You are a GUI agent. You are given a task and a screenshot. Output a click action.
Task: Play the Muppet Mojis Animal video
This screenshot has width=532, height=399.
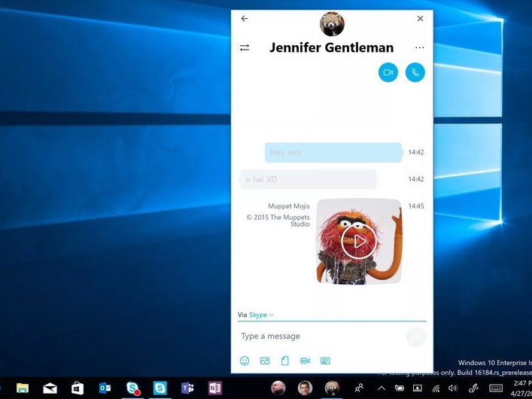tap(359, 242)
